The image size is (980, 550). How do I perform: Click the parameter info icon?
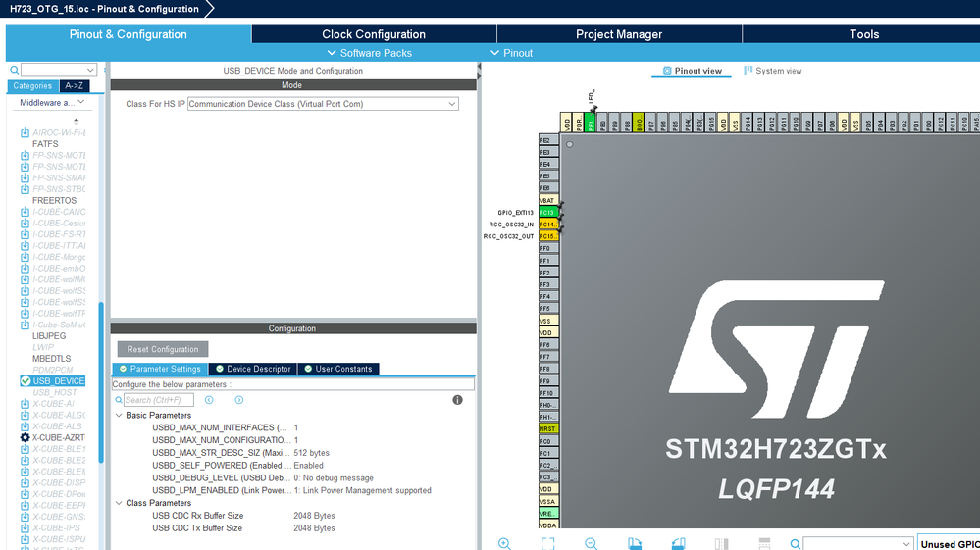457,400
